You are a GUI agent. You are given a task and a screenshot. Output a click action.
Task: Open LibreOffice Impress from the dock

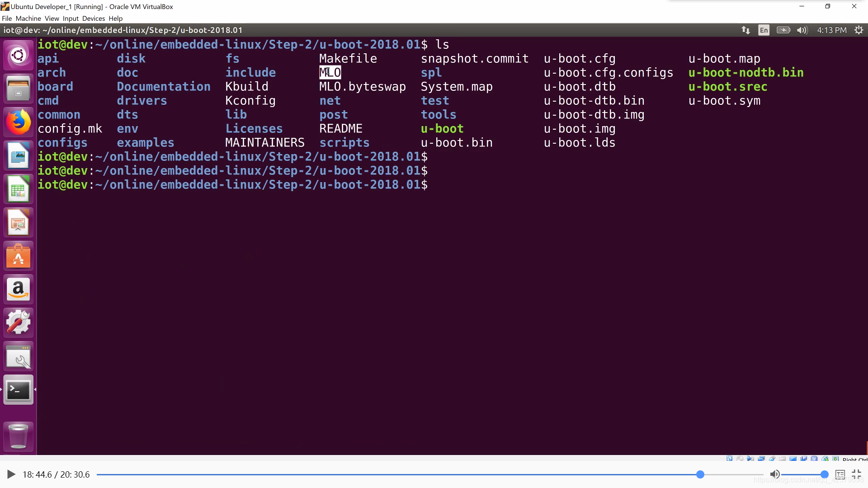coord(18,222)
